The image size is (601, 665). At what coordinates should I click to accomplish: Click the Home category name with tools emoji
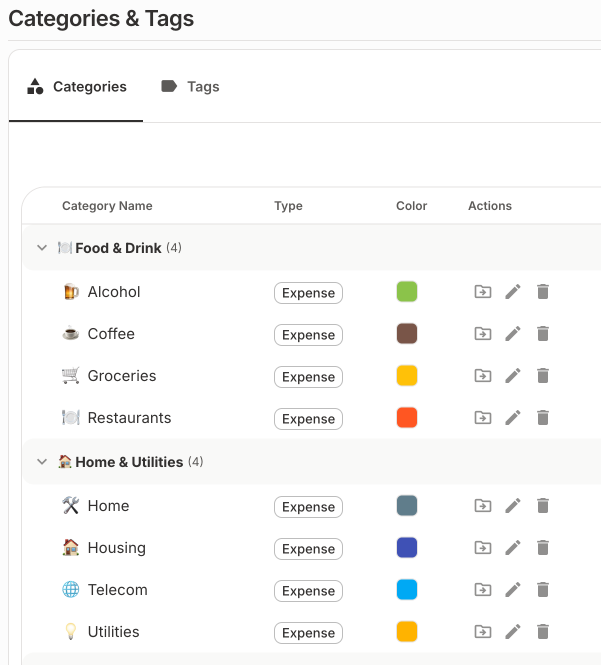coord(108,506)
